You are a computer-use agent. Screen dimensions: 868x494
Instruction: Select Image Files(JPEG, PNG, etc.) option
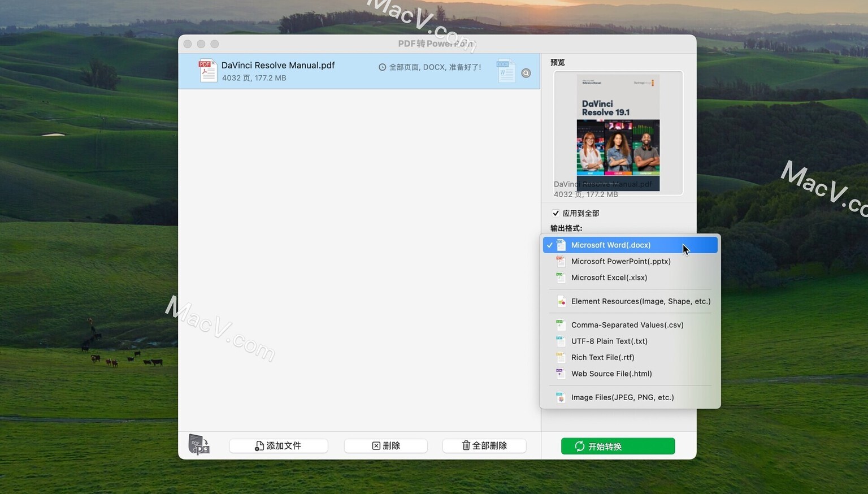click(x=630, y=397)
